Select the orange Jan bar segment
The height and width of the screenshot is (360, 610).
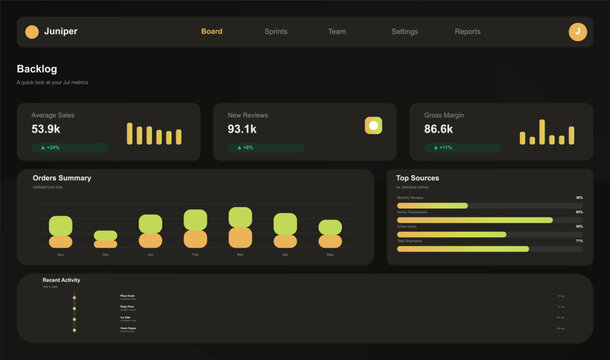151,241
